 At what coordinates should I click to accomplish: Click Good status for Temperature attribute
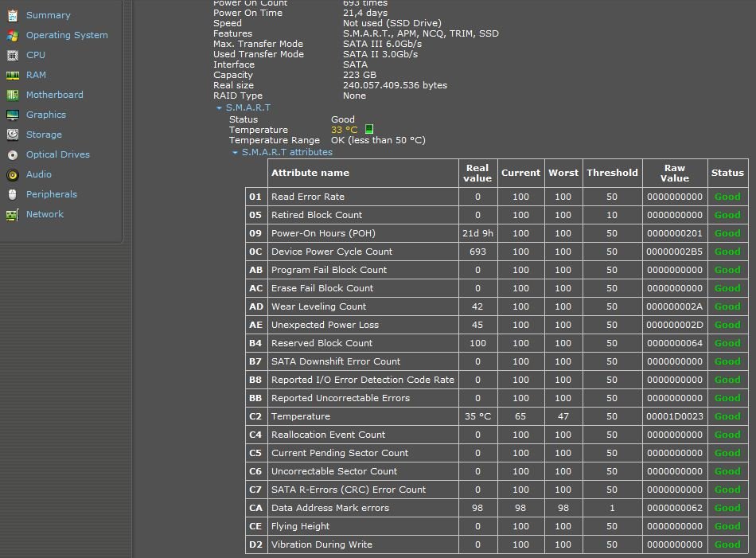coord(727,416)
